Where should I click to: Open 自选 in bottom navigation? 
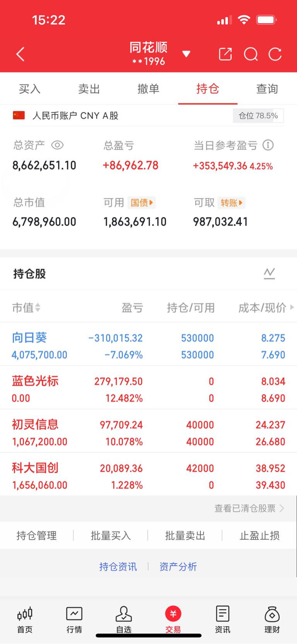[x=124, y=620]
